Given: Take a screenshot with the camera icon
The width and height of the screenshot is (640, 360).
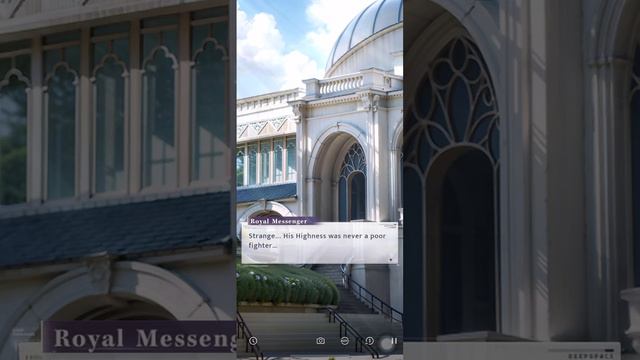Looking at the screenshot, I should click(321, 341).
